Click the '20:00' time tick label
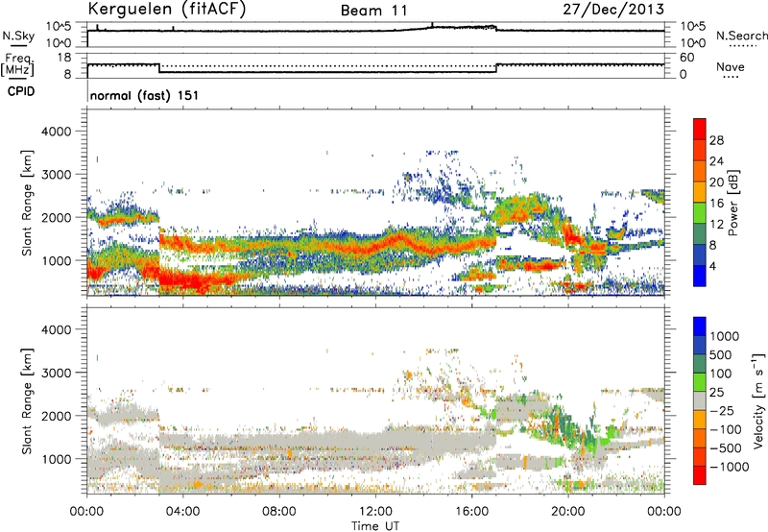Screen dimensions: 768x532 tap(567, 512)
